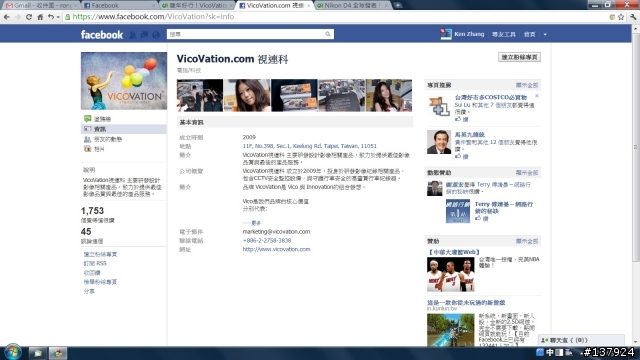This screenshot has height=360, width=640.
Task: Dismiss the COSTCO page suggestion
Action: click(537, 96)
